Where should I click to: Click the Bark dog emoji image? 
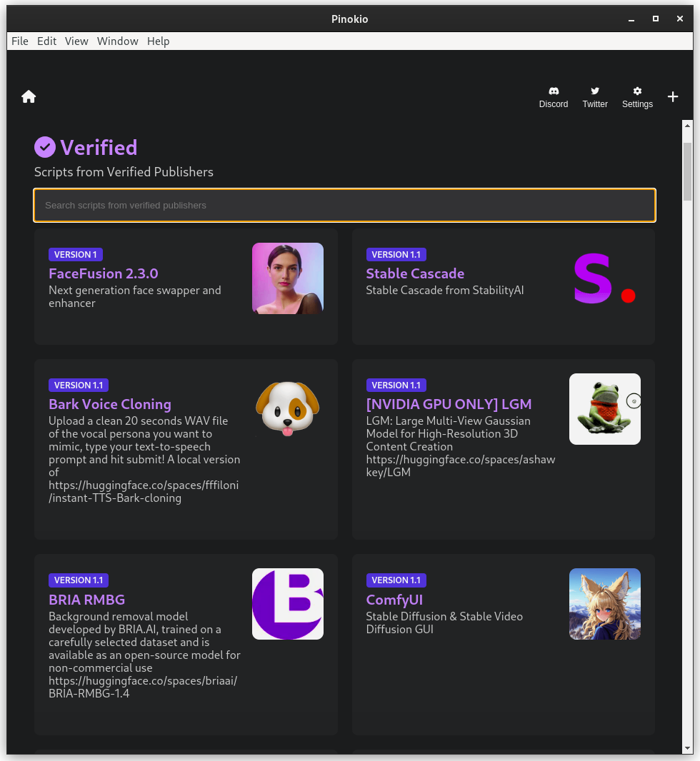[x=288, y=409]
